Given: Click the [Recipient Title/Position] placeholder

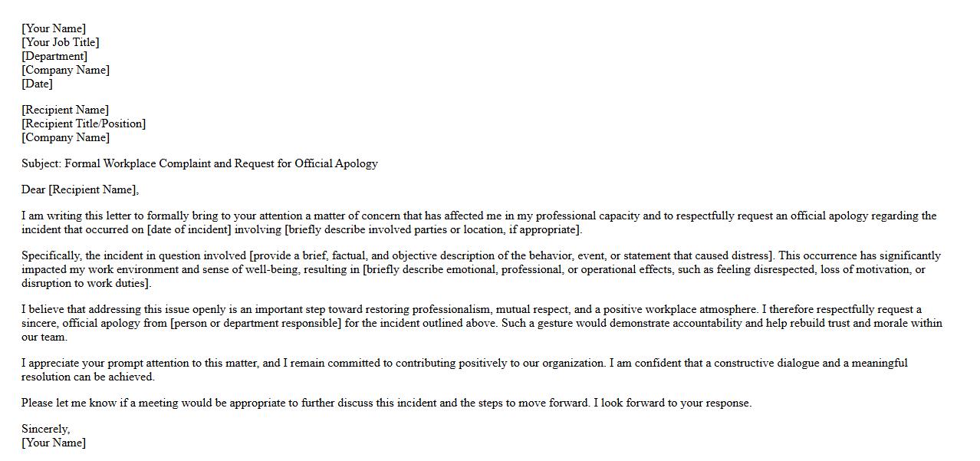Looking at the screenshot, I should click(x=84, y=123).
